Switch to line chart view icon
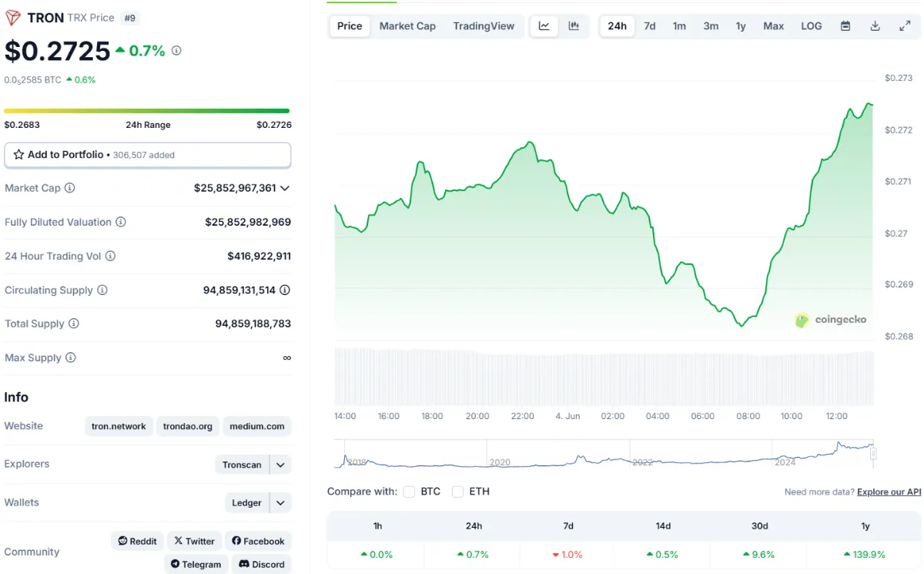Screen dimensions: 924x574 coord(544,26)
